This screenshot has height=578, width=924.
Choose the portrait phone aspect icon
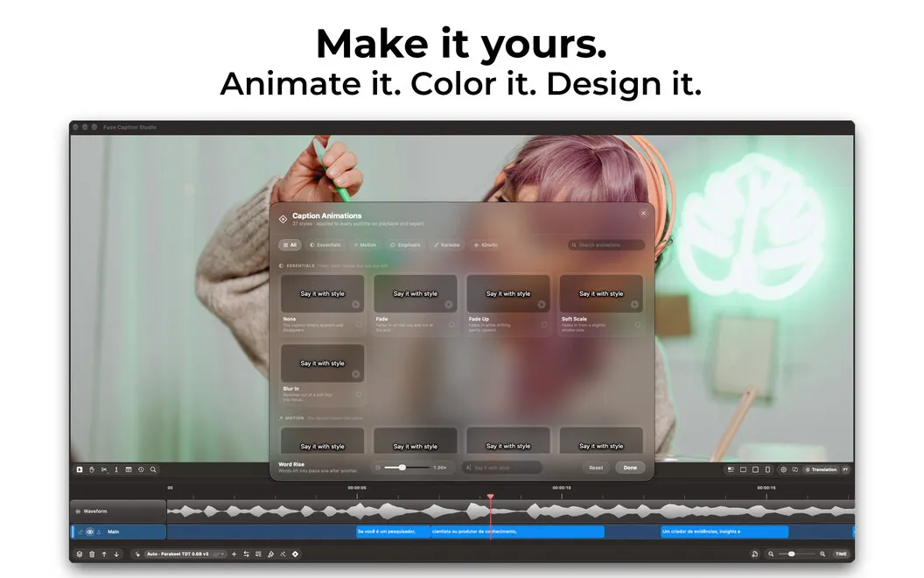click(x=767, y=469)
